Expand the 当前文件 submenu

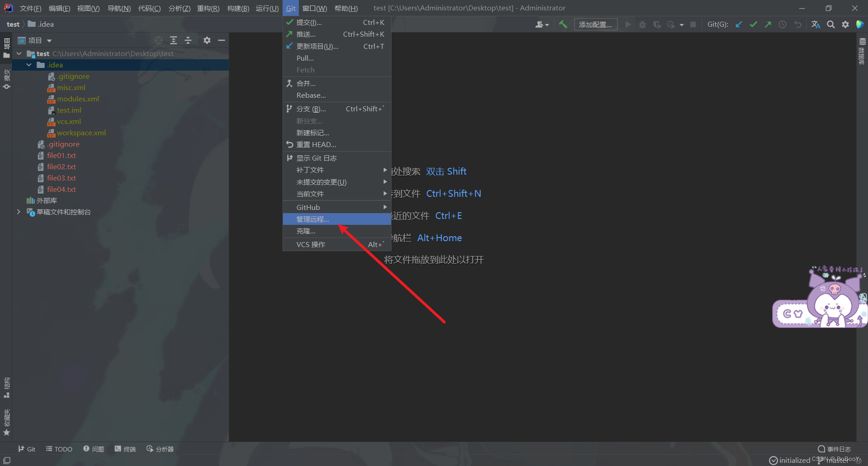(337, 194)
